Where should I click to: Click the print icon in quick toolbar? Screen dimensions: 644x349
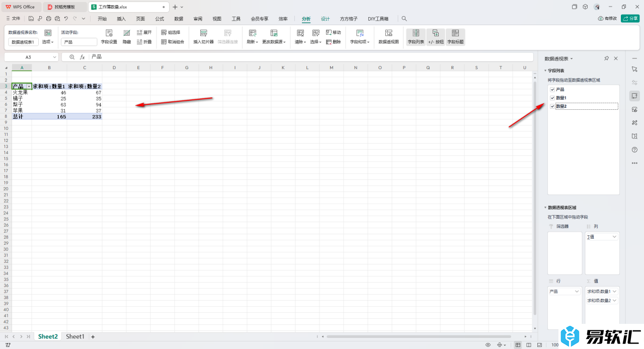[48, 19]
